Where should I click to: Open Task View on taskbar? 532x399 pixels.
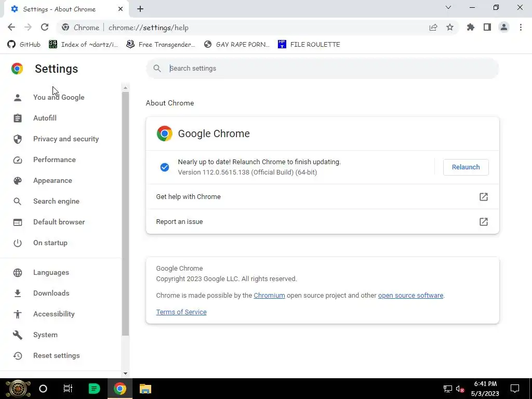(68, 389)
